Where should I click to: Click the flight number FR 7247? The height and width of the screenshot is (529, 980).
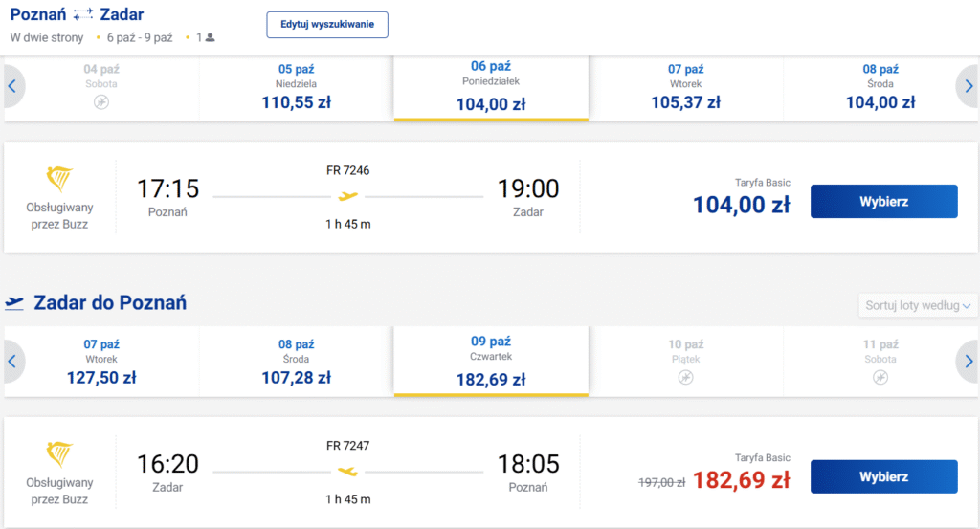click(348, 446)
